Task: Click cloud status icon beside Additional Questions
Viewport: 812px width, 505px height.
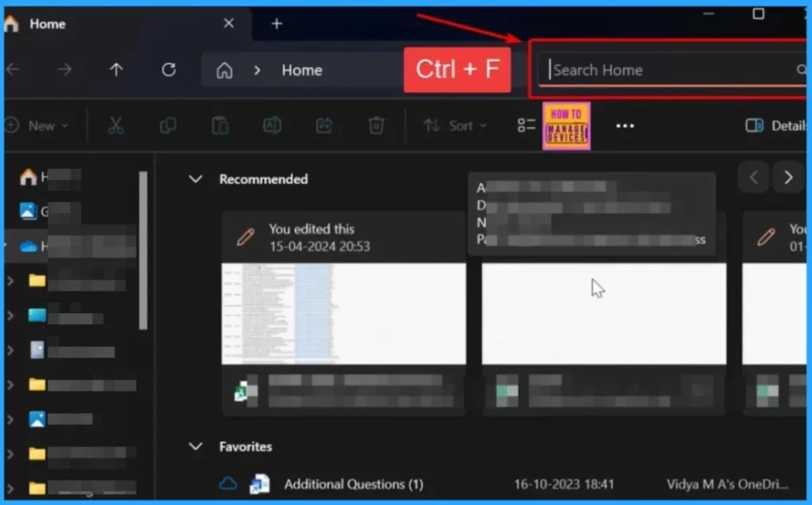Action: click(x=228, y=484)
